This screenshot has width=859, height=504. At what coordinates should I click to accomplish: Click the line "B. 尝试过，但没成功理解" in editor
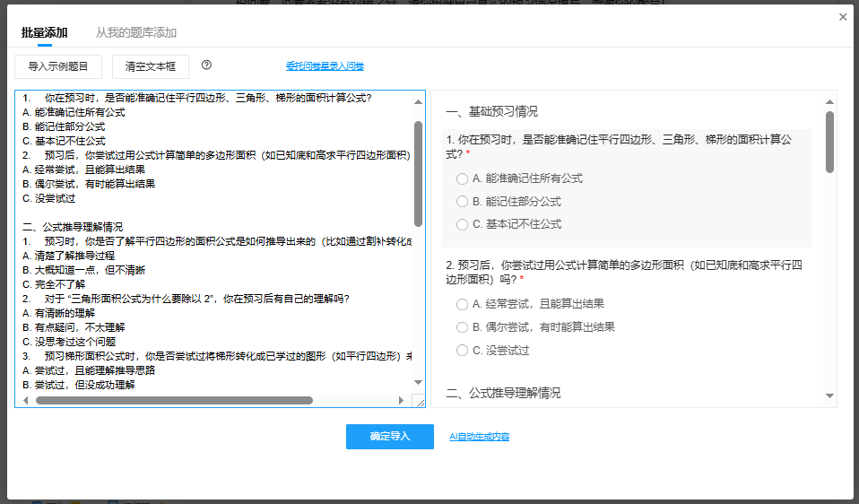coord(79,385)
